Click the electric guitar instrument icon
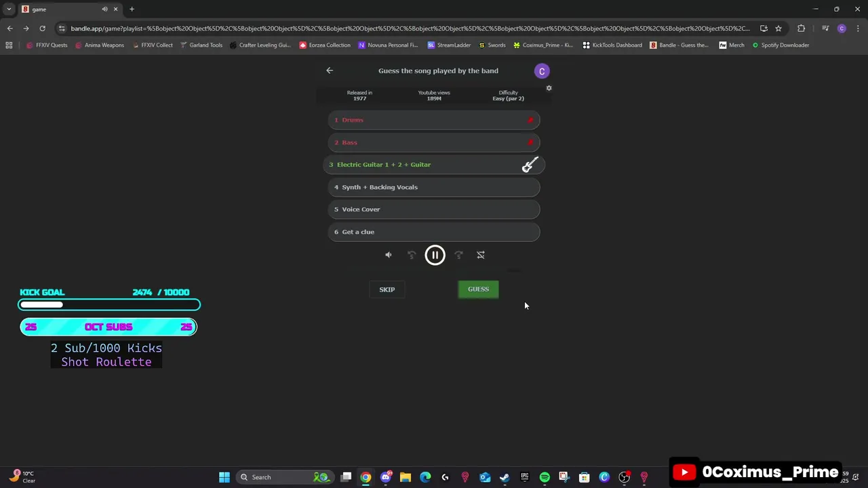The width and height of the screenshot is (868, 488). [x=530, y=165]
